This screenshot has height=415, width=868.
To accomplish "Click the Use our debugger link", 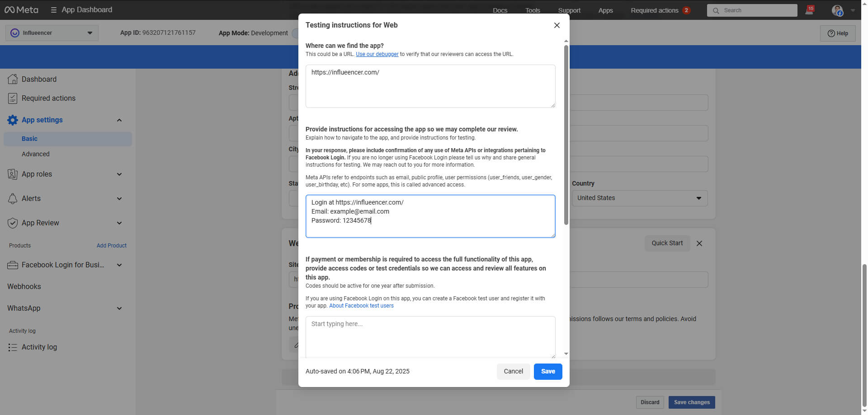I will [x=377, y=54].
